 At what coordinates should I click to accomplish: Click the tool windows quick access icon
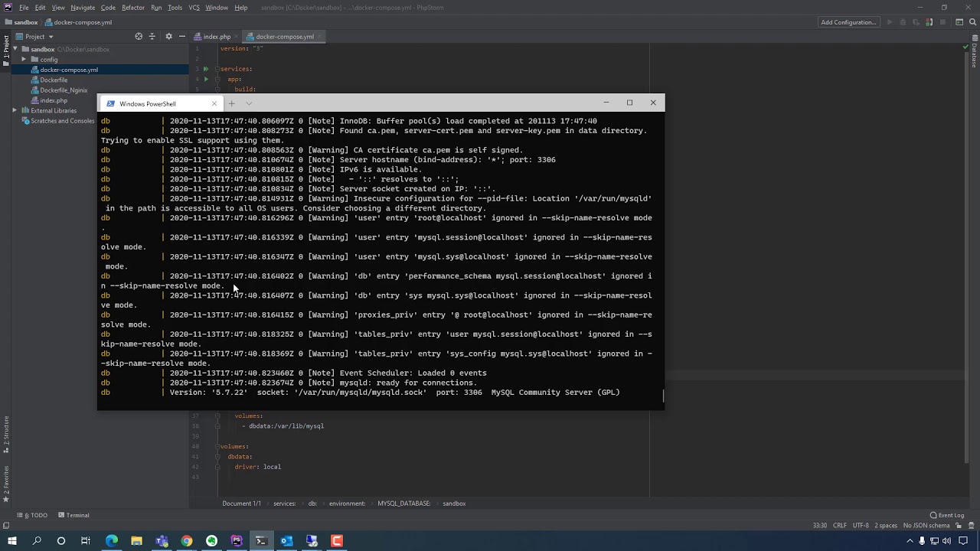point(6,525)
